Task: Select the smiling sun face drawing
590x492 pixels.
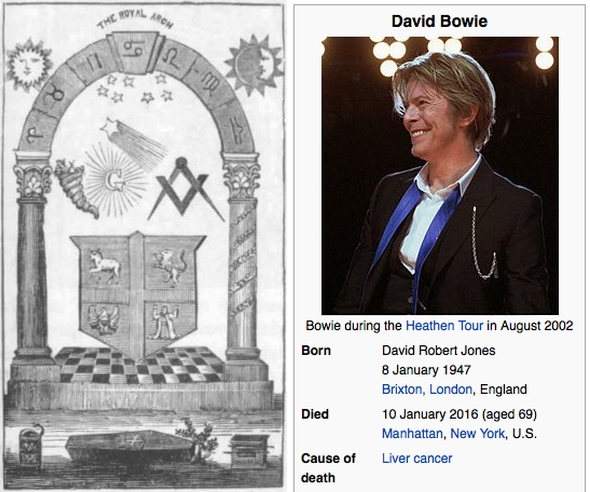Action: coord(26,64)
